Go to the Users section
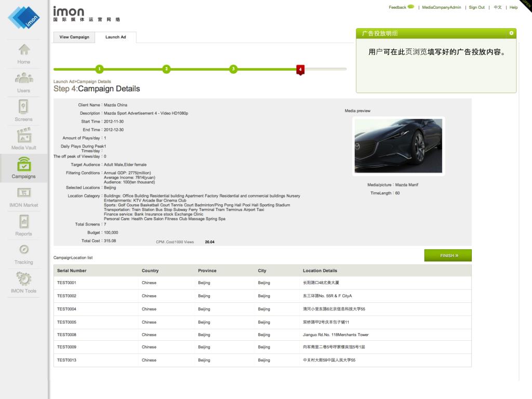Image resolution: width=532 pixels, height=399 pixels. pos(24,83)
